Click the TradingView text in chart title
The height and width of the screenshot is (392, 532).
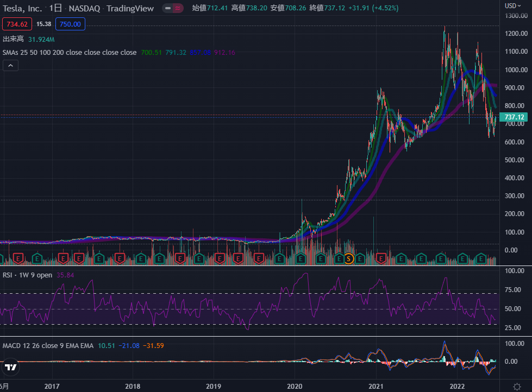click(130, 9)
